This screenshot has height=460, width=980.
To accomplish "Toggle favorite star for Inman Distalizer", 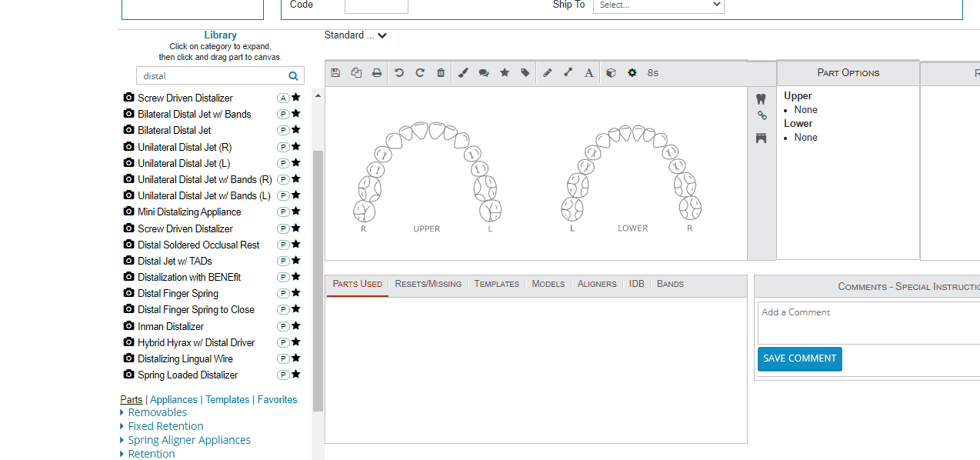I will (296, 326).
